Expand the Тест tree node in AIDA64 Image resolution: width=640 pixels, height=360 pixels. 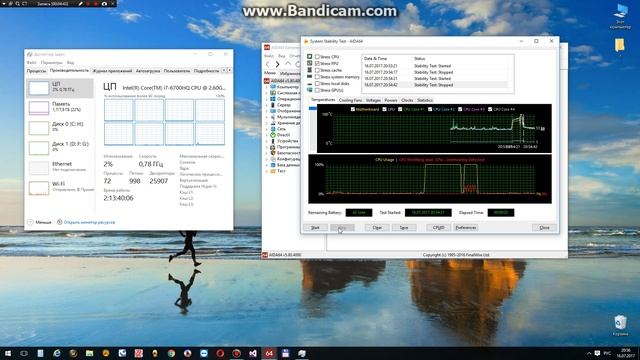(267, 171)
